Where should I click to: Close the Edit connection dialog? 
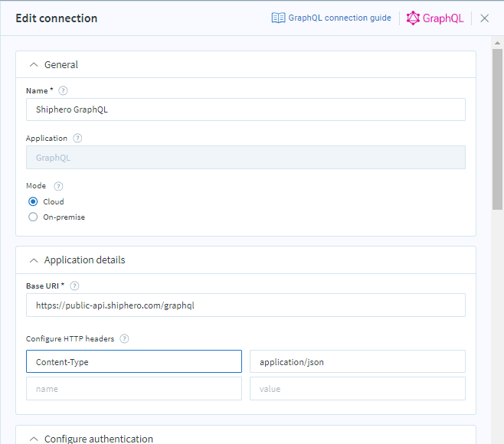pyautogui.click(x=484, y=18)
